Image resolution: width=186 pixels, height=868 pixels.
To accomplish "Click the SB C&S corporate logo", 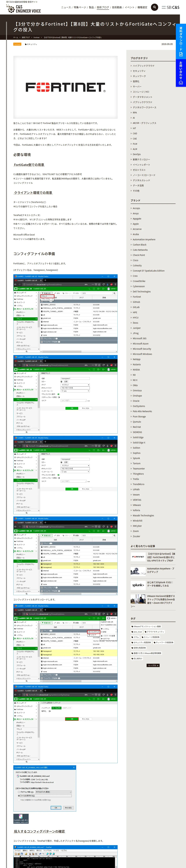I will point(170,7).
